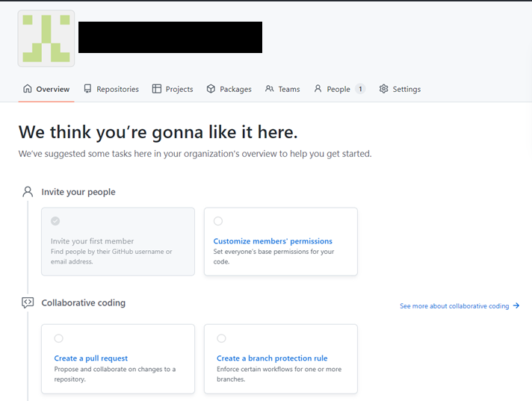The height and width of the screenshot is (401, 532).
Task: Click 'Propose and collaborate on changes' description
Action: pyautogui.click(x=115, y=374)
